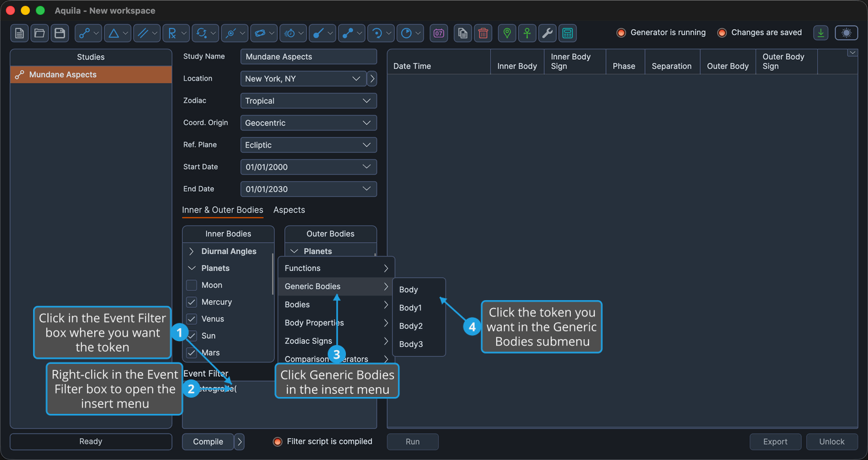Image resolution: width=868 pixels, height=460 pixels.
Task: Click the new document toolbar icon
Action: (20, 33)
